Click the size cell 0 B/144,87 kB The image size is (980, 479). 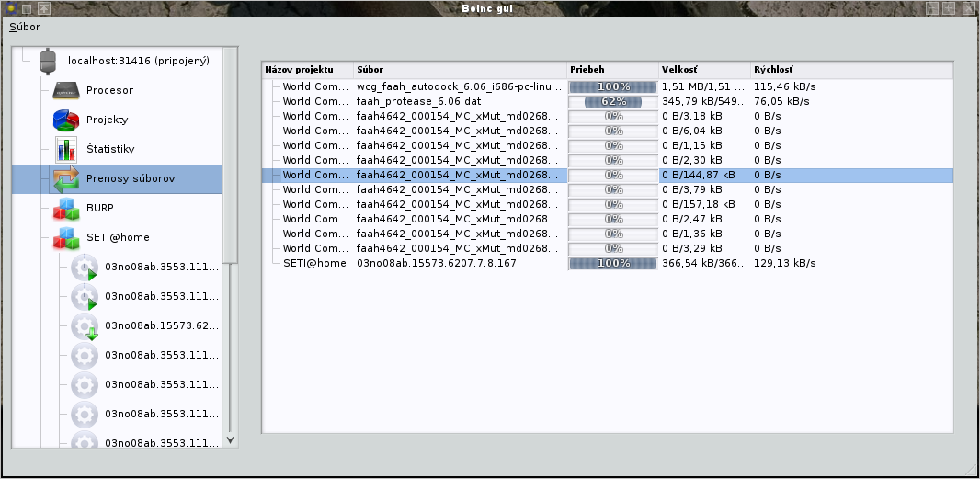(698, 175)
